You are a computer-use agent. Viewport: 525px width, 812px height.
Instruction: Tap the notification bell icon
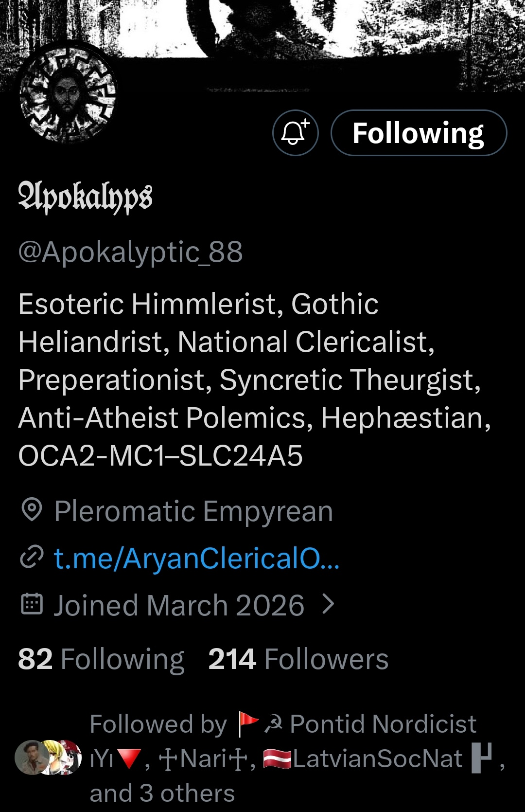295,133
